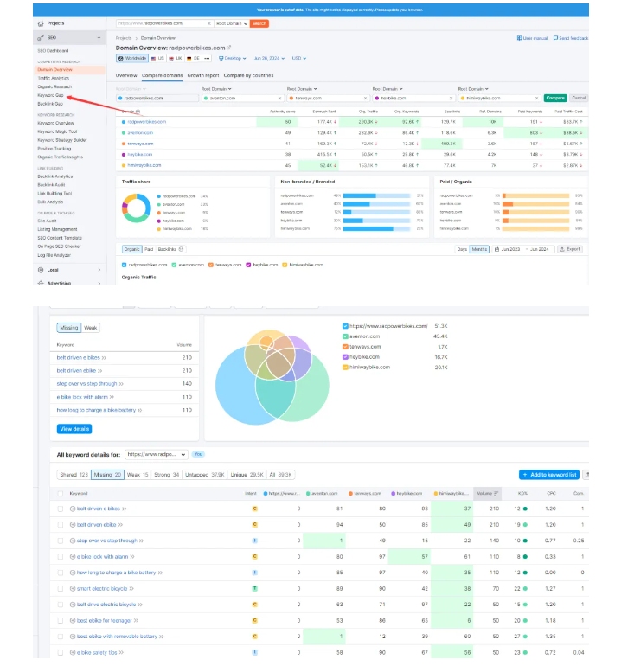Screen dimensions: 634x672
Task: Open Root Domain dropdown above himiwaybike.com
Action: tap(473, 89)
